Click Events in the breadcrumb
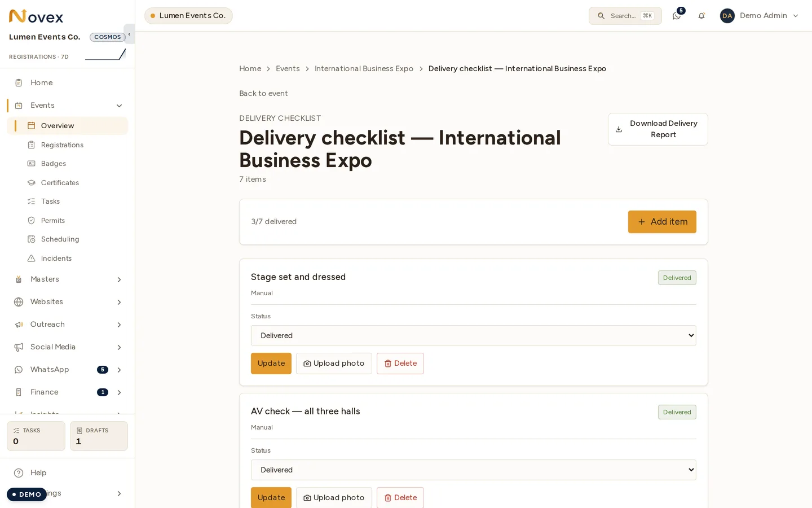Image resolution: width=812 pixels, height=508 pixels. (288, 69)
